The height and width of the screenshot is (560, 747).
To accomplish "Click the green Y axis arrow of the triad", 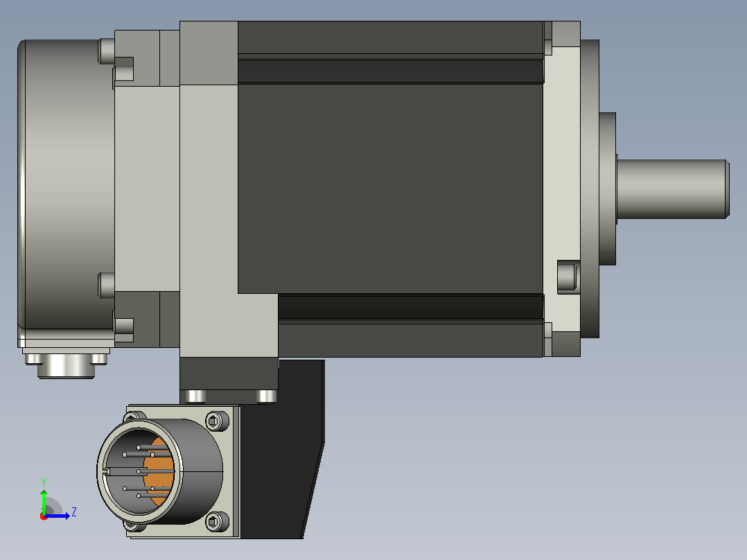I will pos(44,501).
